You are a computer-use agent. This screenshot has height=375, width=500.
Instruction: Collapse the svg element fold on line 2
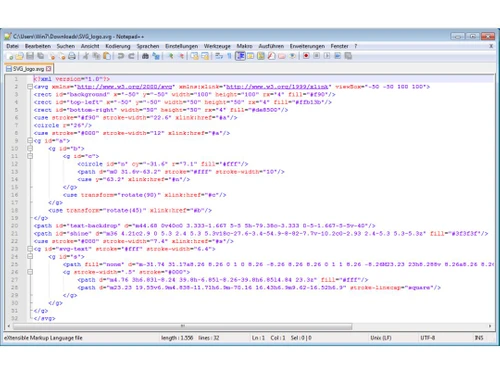[30, 87]
